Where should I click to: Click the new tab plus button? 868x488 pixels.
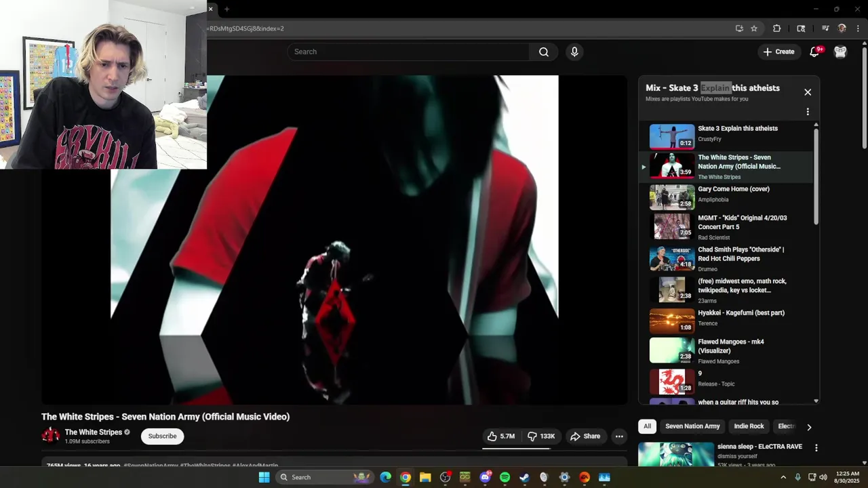(x=226, y=9)
